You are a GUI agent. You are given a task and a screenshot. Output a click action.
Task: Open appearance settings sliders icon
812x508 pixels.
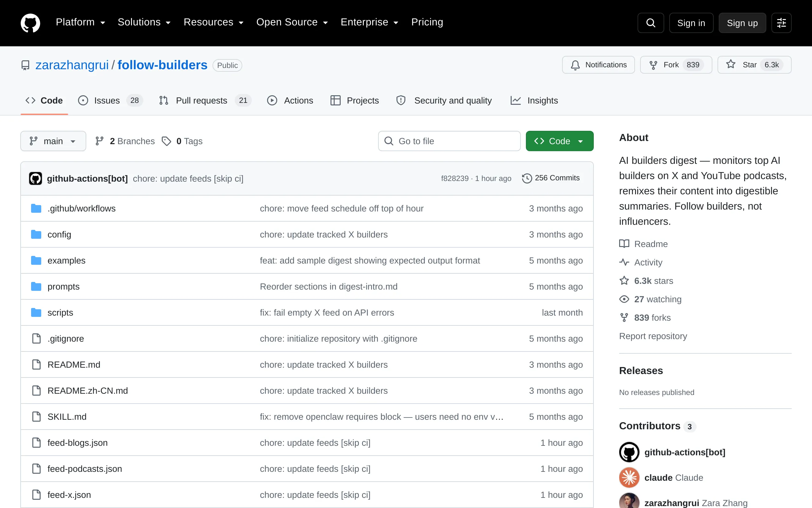(782, 23)
